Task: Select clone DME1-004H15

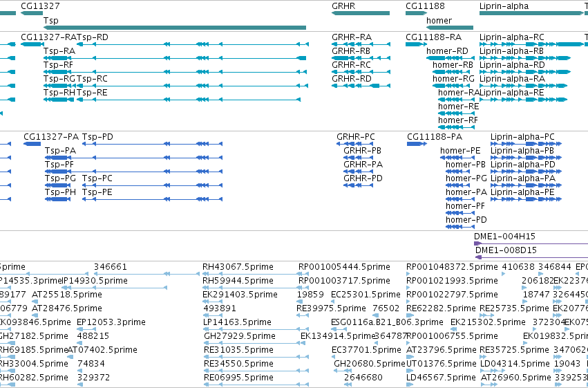Action: pyautogui.click(x=504, y=237)
